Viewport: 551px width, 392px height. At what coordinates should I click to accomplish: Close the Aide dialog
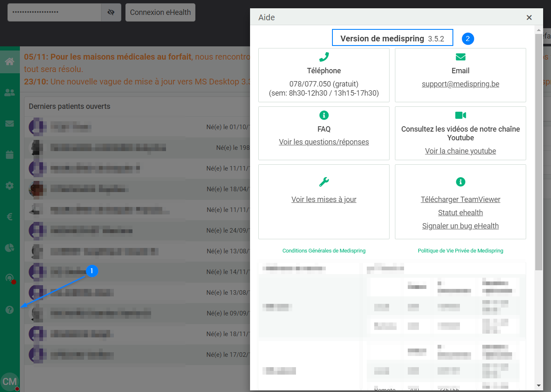pos(529,17)
